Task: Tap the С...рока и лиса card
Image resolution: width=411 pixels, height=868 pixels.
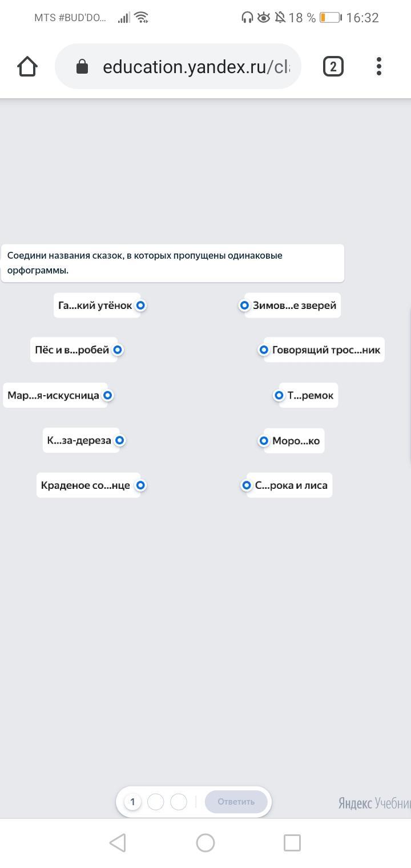Action: [292, 485]
